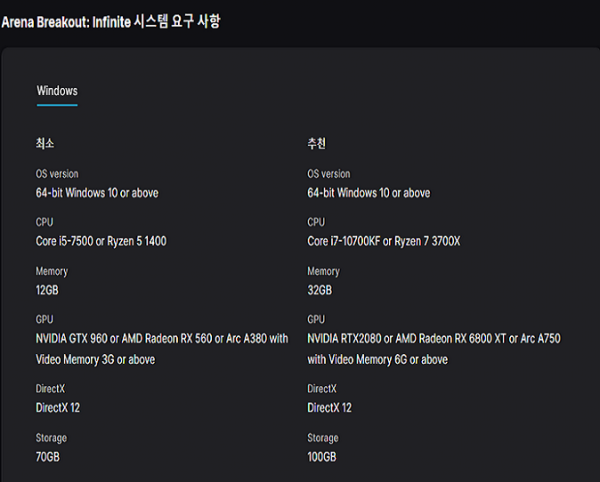Click the Arena Breakout: Infinite system requirements heading

(x=111, y=21)
